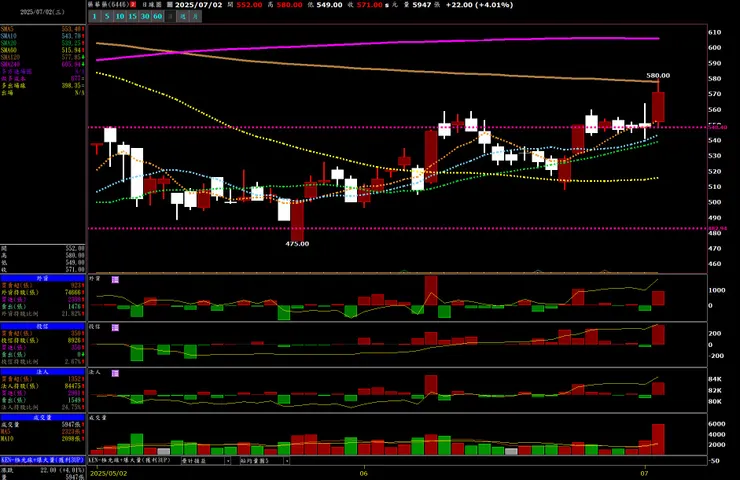Click the 84475 holdings value in 法人 panel

click(x=75, y=386)
